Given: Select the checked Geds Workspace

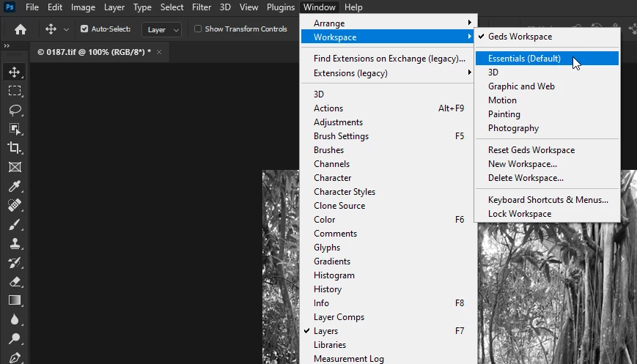Looking at the screenshot, I should (x=548, y=37).
